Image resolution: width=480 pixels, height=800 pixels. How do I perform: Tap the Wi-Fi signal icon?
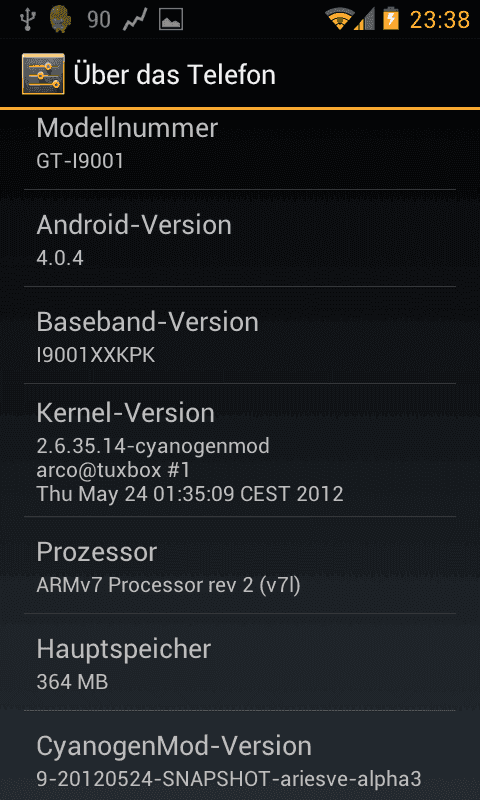click(339, 20)
